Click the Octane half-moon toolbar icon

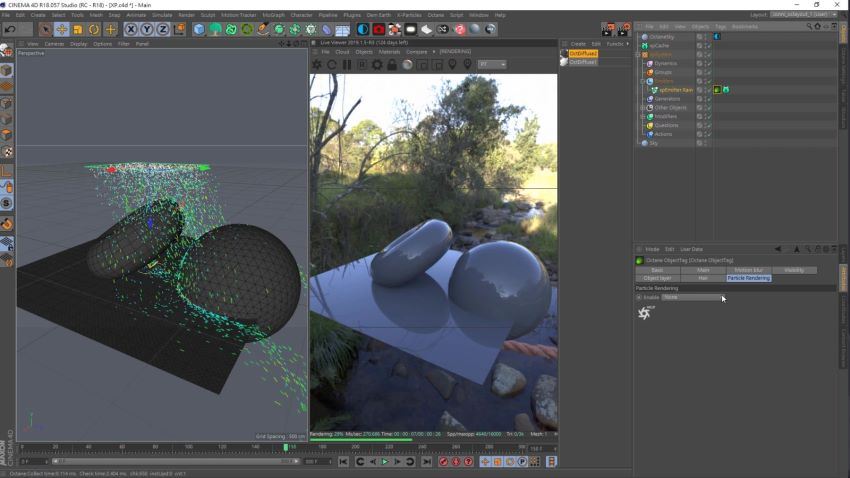pos(363,29)
